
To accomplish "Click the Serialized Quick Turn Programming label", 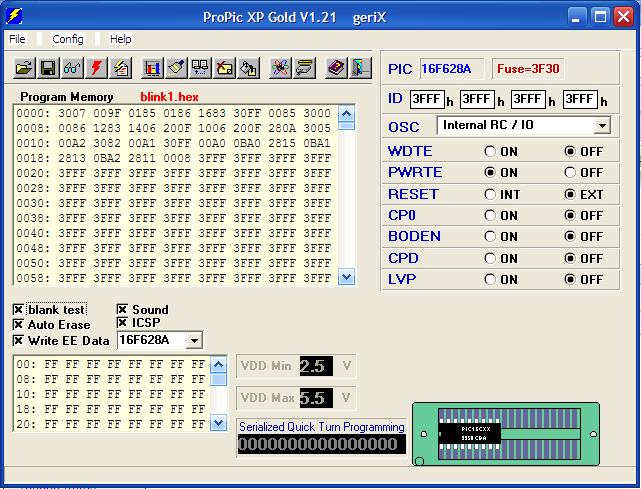I will (322, 427).
